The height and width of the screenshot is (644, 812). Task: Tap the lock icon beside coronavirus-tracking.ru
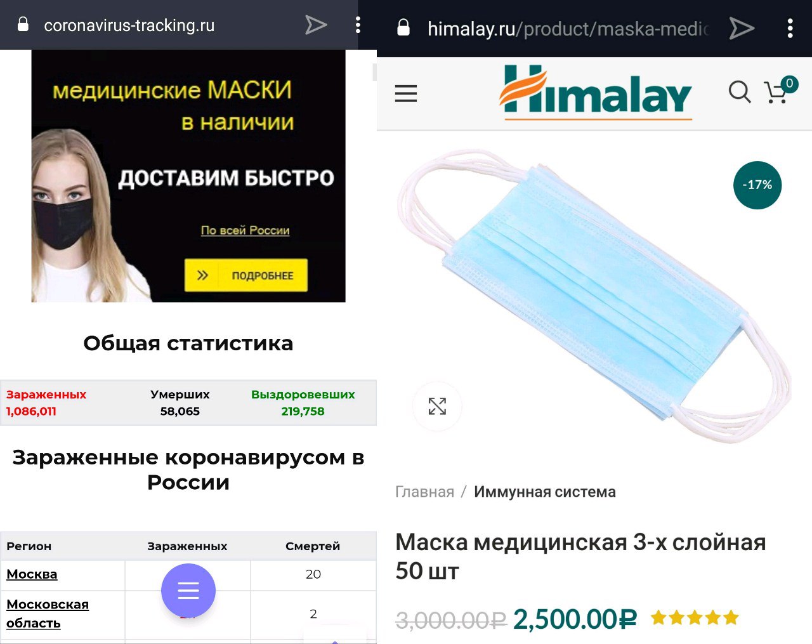[23, 25]
